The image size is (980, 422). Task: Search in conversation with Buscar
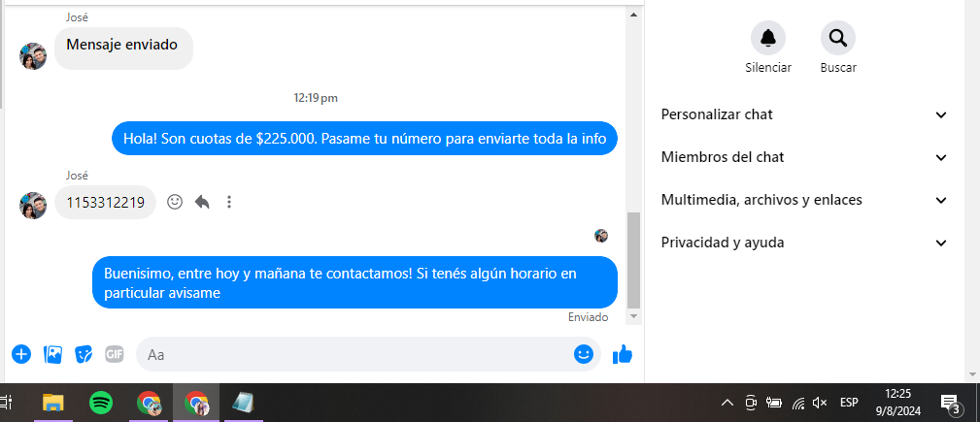[838, 38]
